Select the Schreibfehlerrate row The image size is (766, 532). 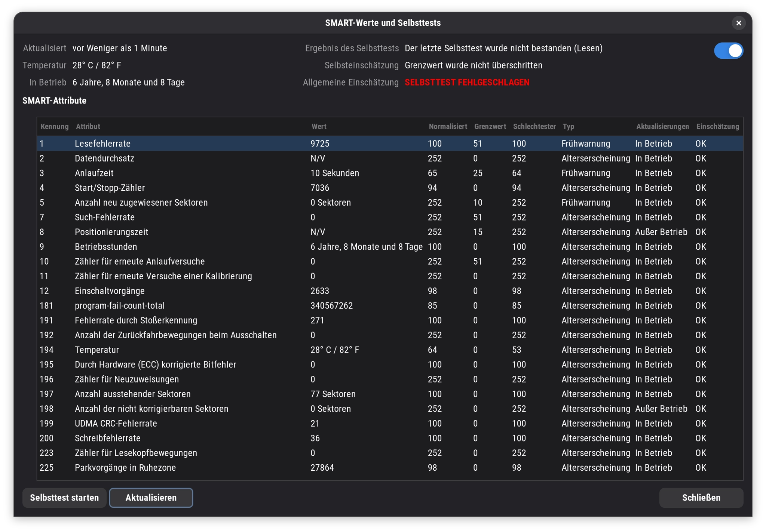pyautogui.click(x=390, y=438)
